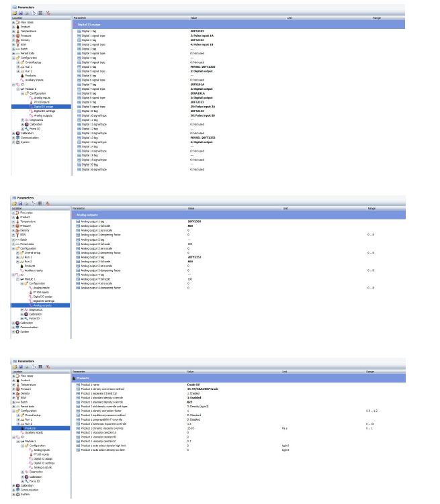Click the grid list icon in Products panel toolbar
The height and width of the screenshot is (504, 440).
pyautogui.click(x=40, y=366)
